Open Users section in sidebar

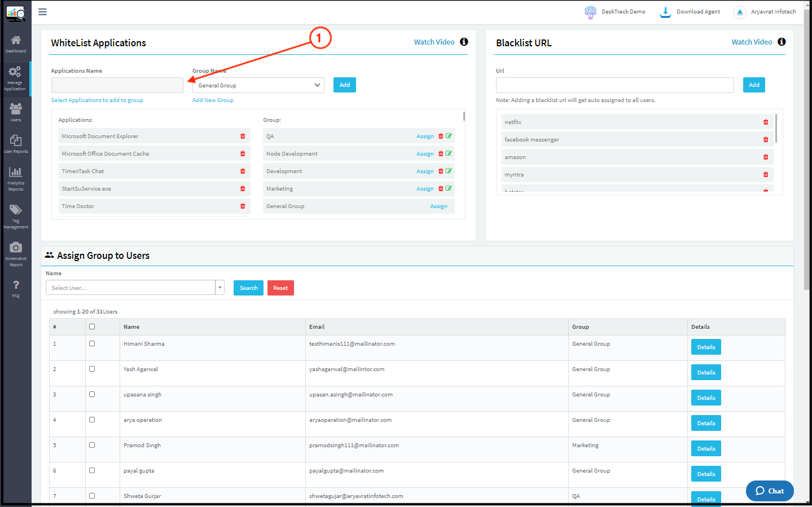[16, 112]
